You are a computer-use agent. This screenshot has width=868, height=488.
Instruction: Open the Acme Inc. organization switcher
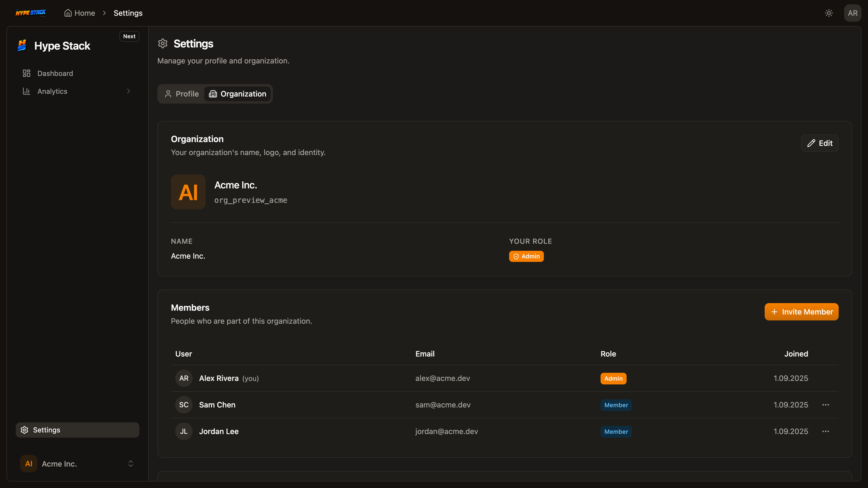tap(78, 464)
